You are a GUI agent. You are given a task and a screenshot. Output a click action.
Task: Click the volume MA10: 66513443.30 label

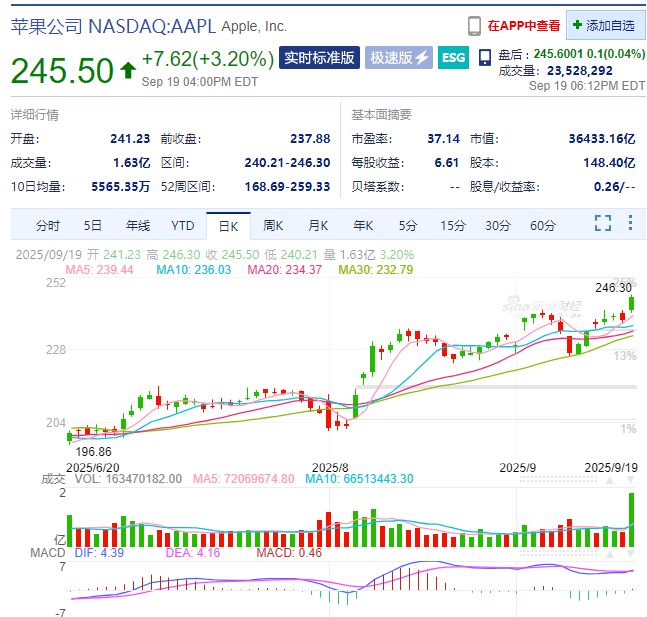359,479
